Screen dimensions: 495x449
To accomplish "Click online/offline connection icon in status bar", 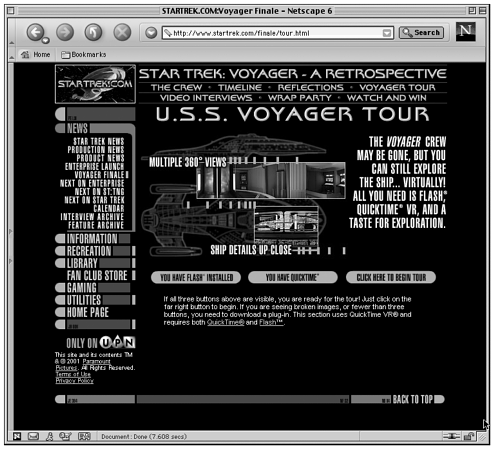I will point(451,436).
